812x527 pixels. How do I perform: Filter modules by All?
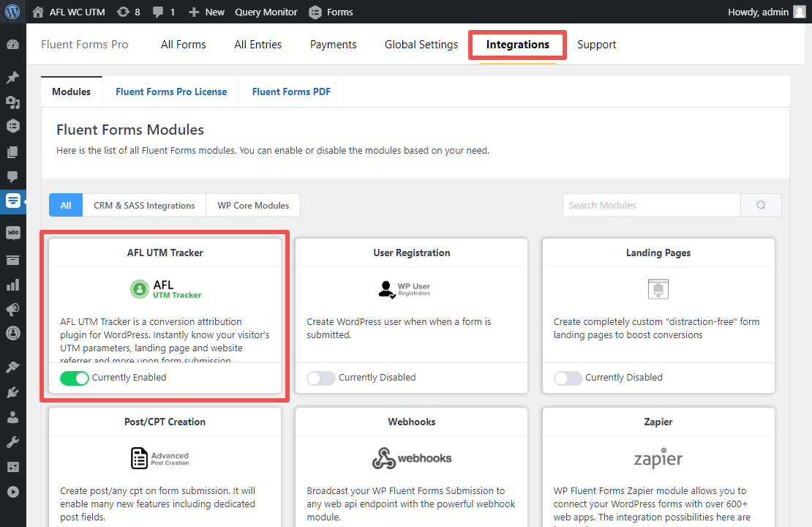click(66, 205)
